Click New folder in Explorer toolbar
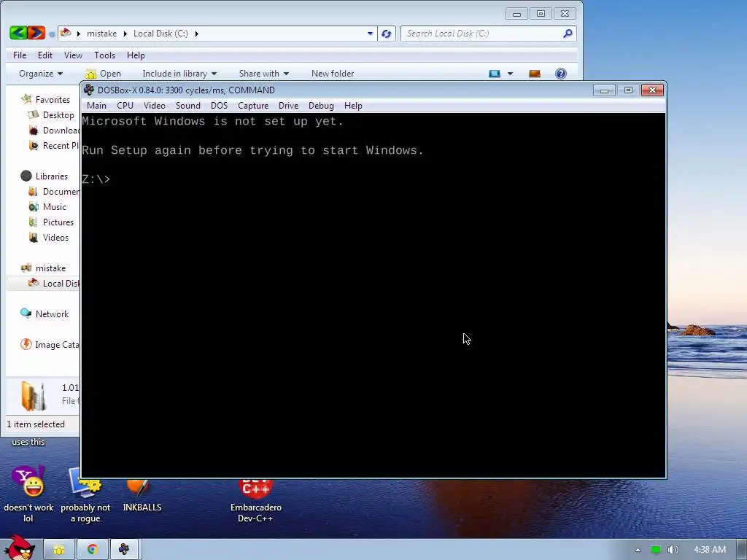 [333, 74]
